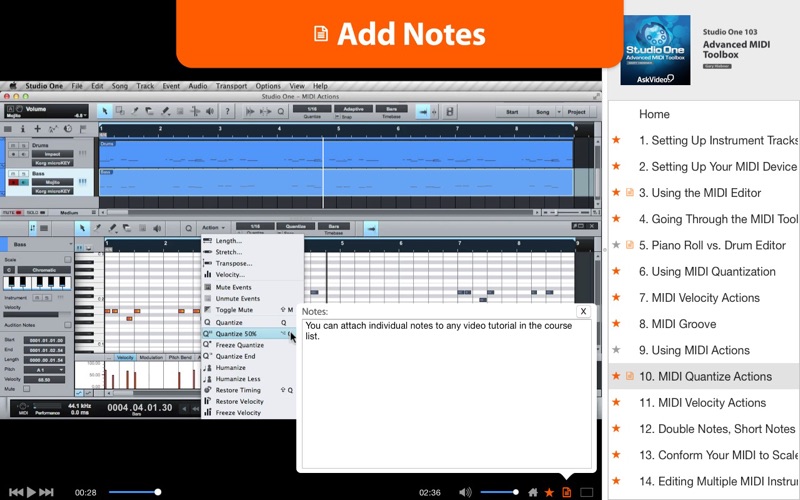This screenshot has width=800, height=500.
Task: Switch to the Modulation tab in the controller lane
Action: point(151,357)
